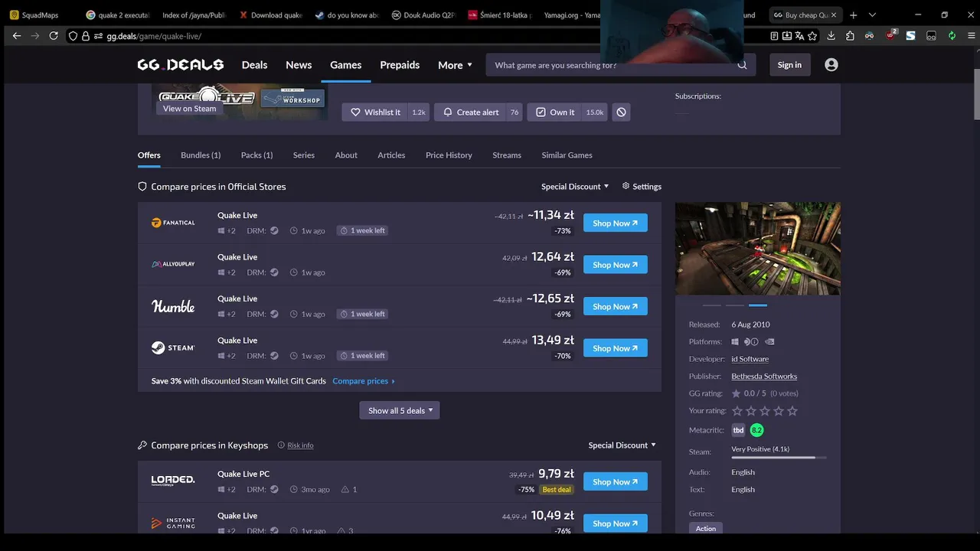Rate the game one star
980x551 pixels.
(x=737, y=411)
